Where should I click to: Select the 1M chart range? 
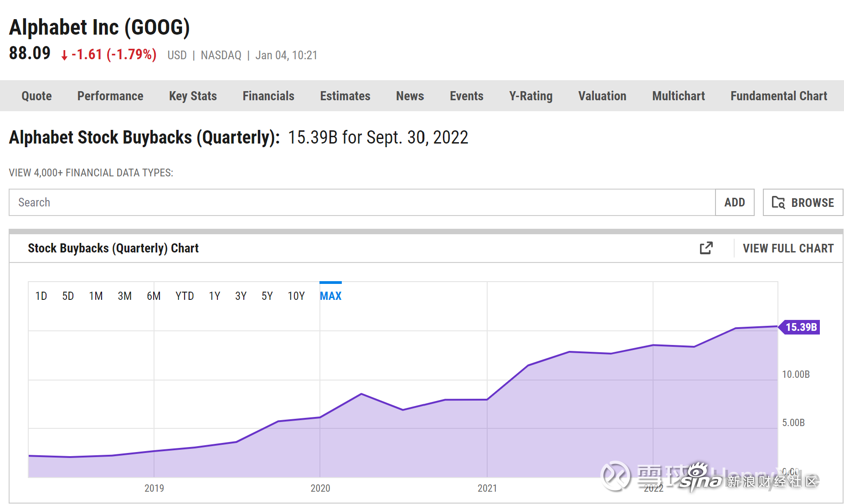[x=96, y=296]
